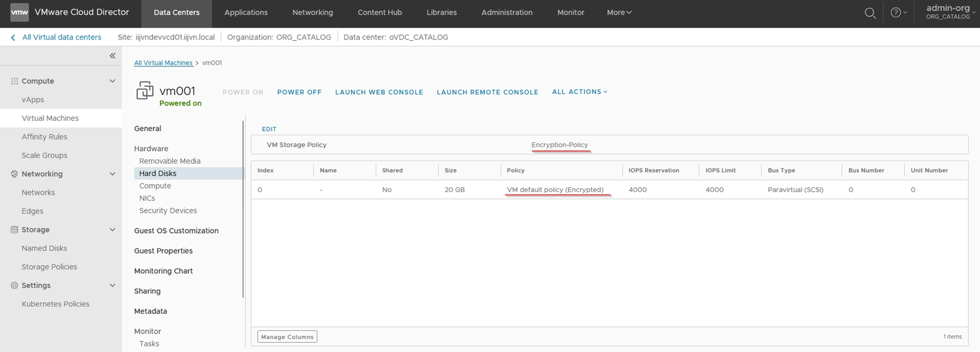Click the VMware vmw logo
This screenshot has width=980, height=352.
(x=19, y=13)
